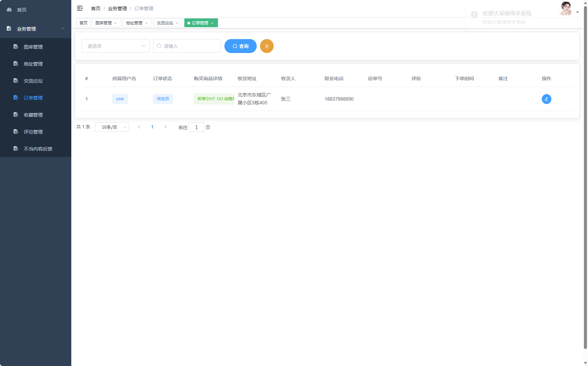Viewport: 588px width, 366px height.
Task: Click the sidebar collapse hamburger icon
Action: (x=80, y=8)
